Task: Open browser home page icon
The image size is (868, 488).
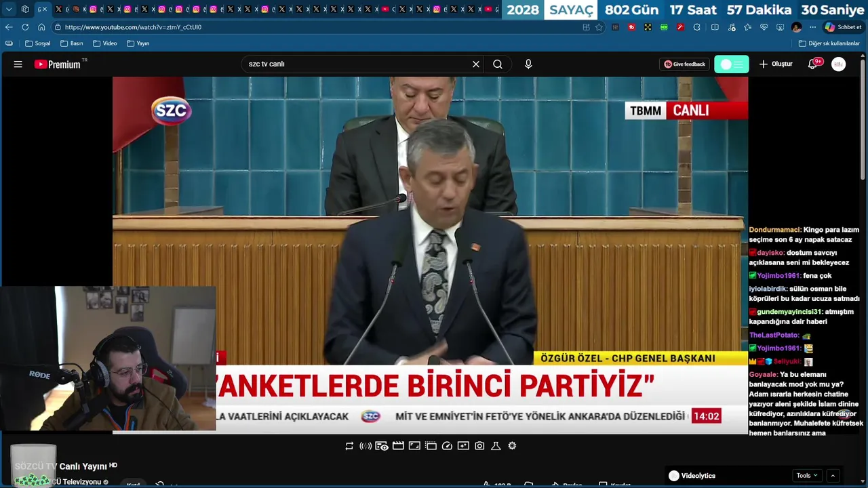Action: coord(41,27)
